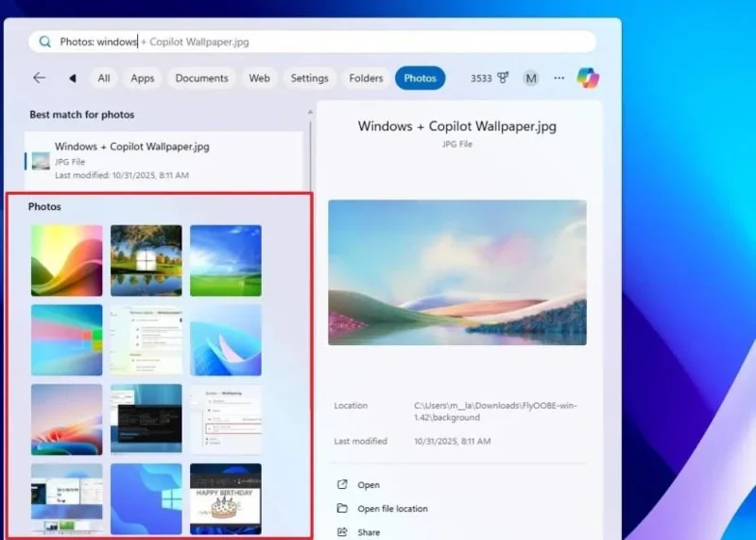Open the rainbow wave wallpaper thumbnail
756x540 pixels.
point(66,261)
